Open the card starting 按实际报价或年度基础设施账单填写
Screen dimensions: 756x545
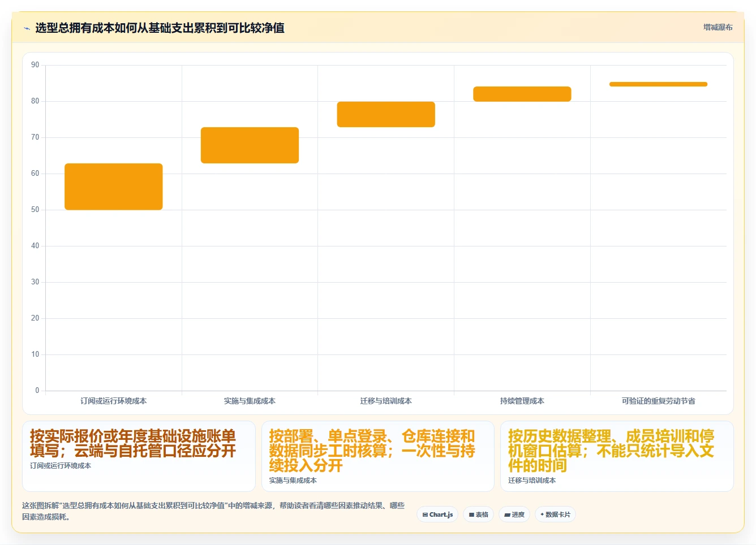coord(139,456)
